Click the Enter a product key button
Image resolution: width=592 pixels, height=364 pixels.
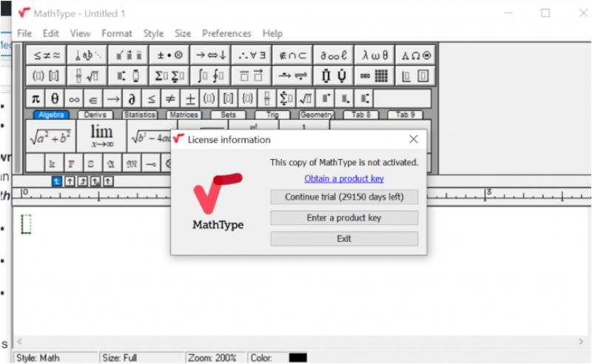pyautogui.click(x=344, y=218)
